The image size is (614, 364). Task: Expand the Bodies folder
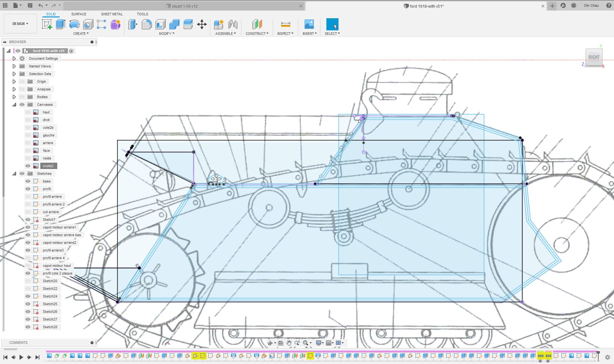click(14, 97)
